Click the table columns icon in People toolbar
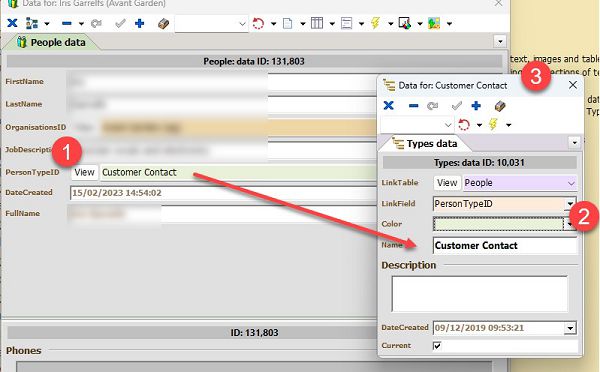 [x=317, y=23]
